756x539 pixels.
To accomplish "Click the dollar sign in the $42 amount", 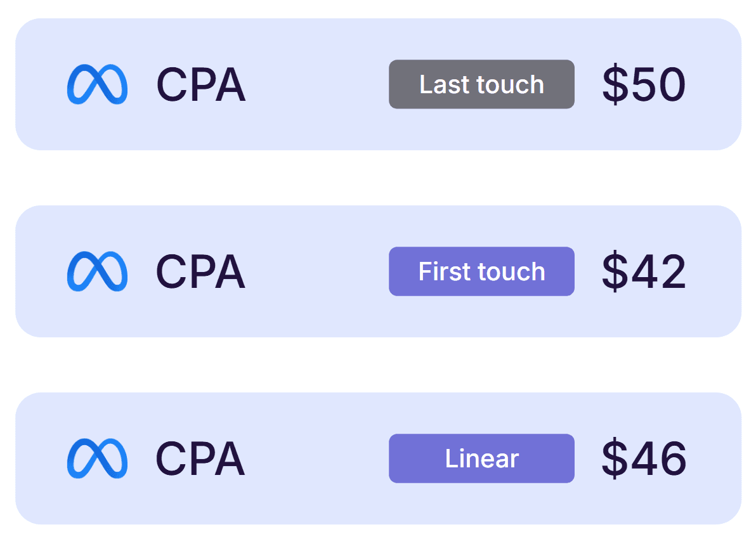I will 613,271.
